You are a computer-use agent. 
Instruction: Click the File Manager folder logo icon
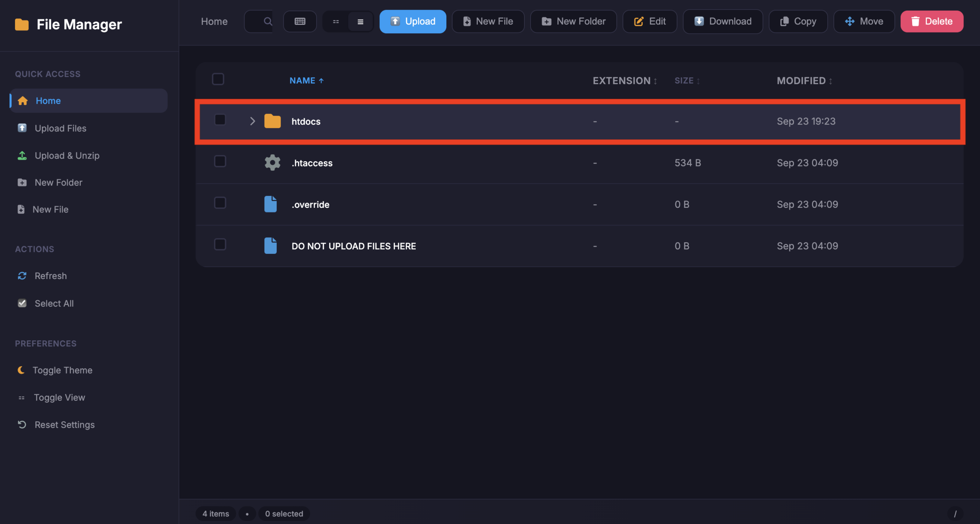pos(22,24)
